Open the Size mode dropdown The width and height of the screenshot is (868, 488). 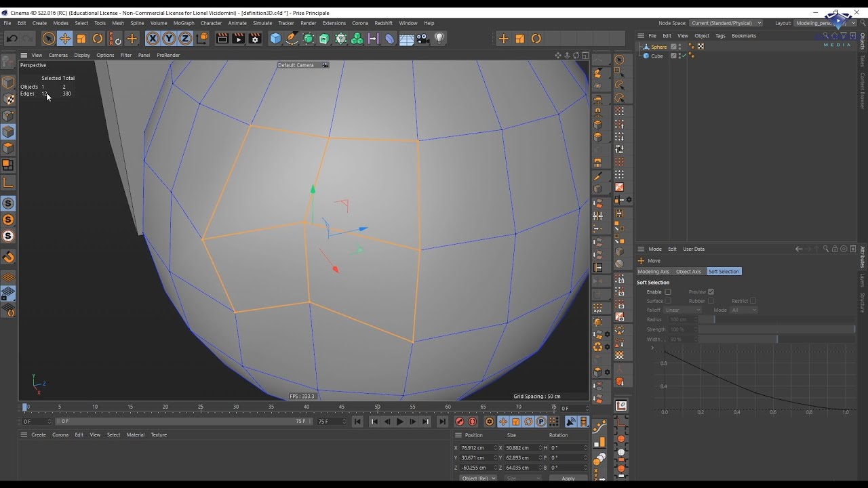coord(524,479)
